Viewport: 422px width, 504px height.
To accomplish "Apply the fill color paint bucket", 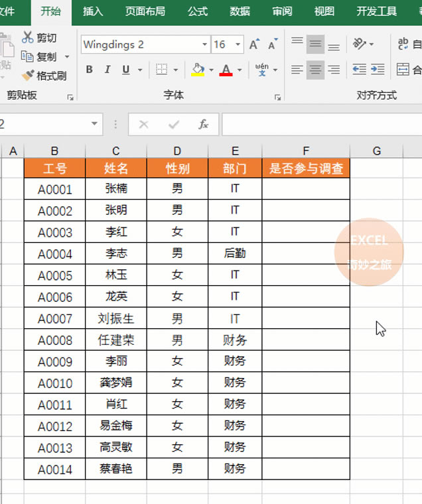I will click(198, 70).
